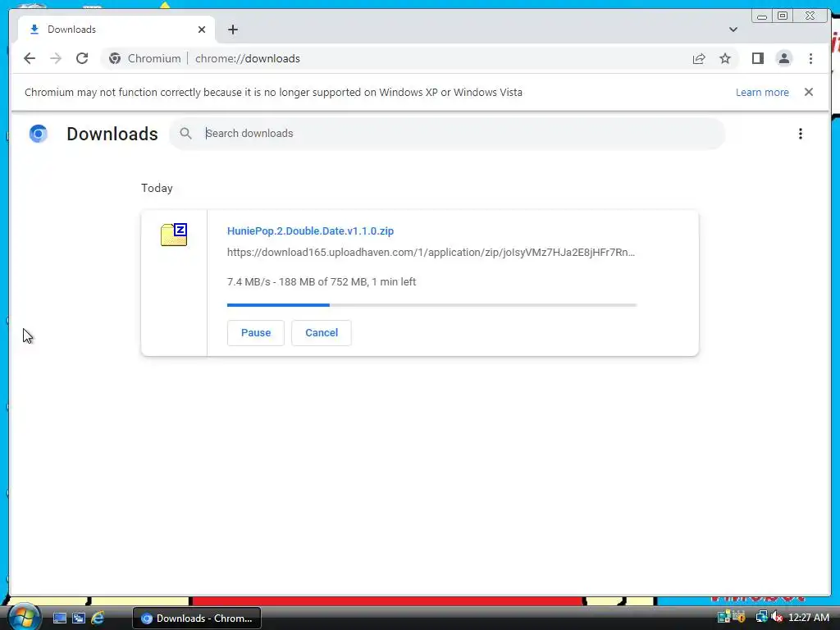
Task: Restore down the Chromium window
Action: pyautogui.click(x=782, y=16)
